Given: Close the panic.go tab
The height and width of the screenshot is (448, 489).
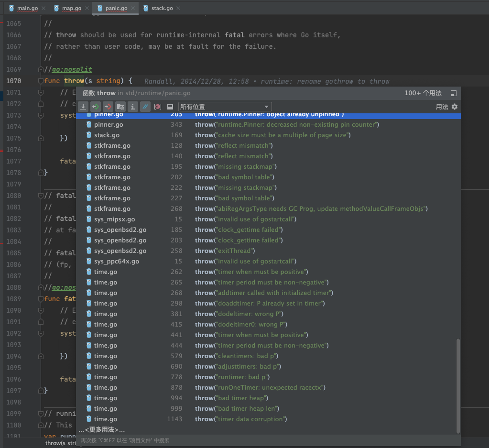Looking at the screenshot, I should coord(133,8).
